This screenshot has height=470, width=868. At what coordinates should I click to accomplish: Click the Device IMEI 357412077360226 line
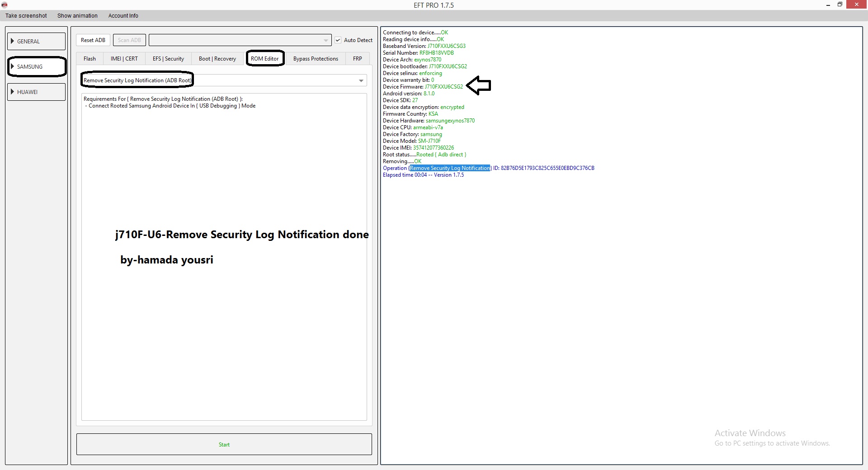point(418,148)
